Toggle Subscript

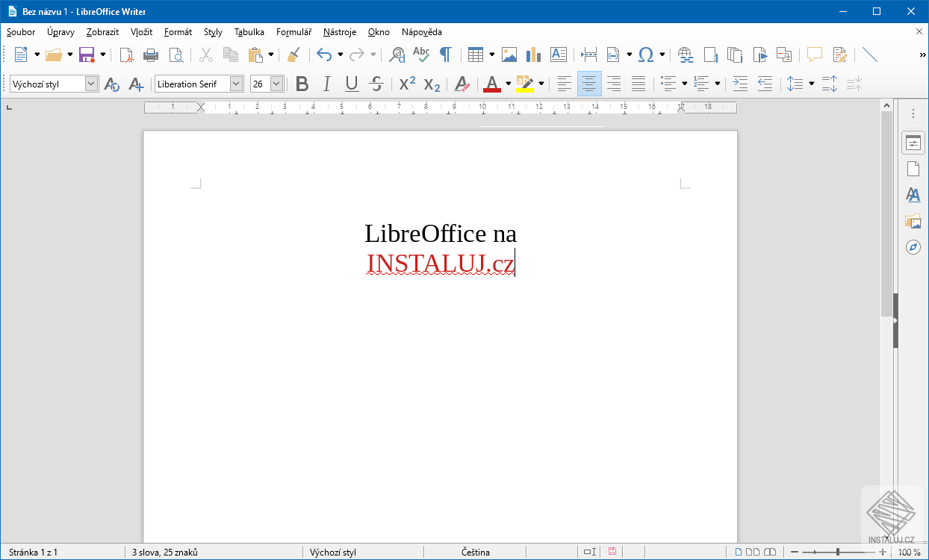coord(432,84)
